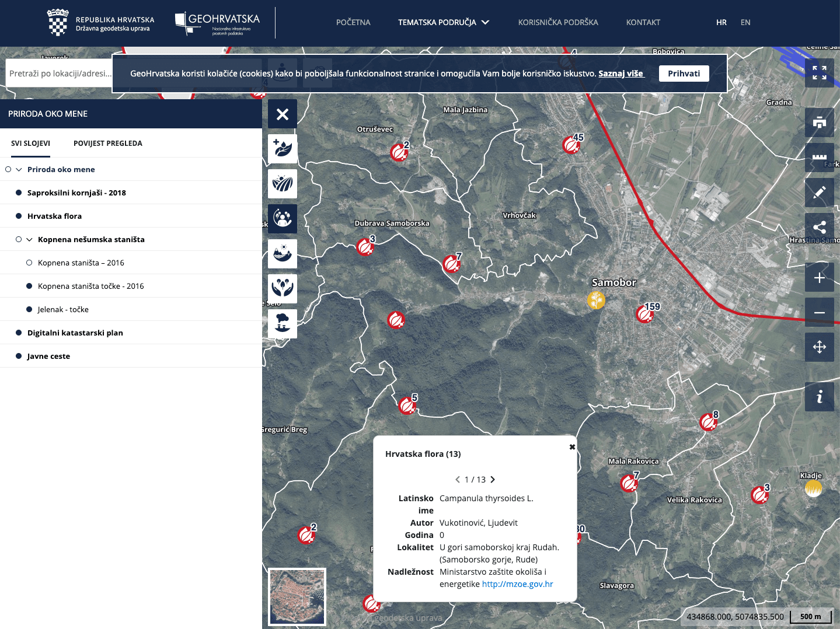The image size is (840, 629).
Task: Activate the pan move tool
Action: [x=820, y=347]
